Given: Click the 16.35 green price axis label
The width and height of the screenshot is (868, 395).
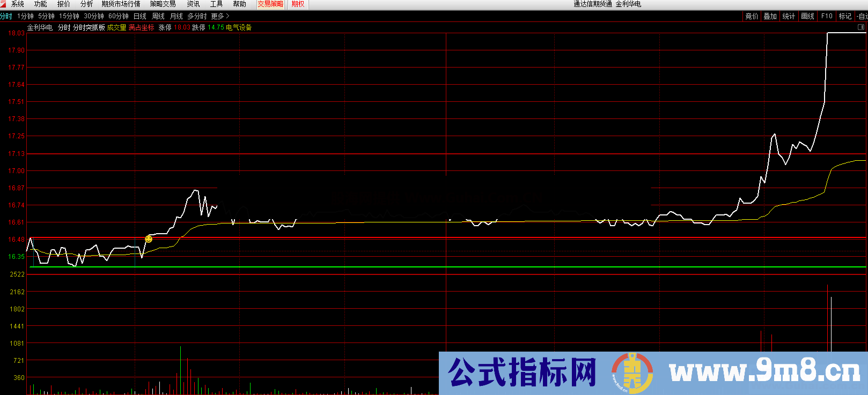Looking at the screenshot, I should (16, 257).
